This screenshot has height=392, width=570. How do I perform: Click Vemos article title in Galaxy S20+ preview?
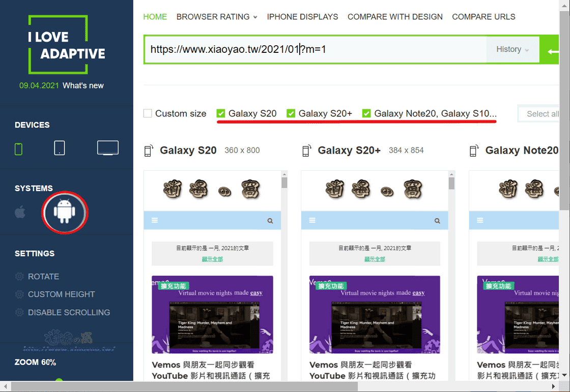(373, 370)
